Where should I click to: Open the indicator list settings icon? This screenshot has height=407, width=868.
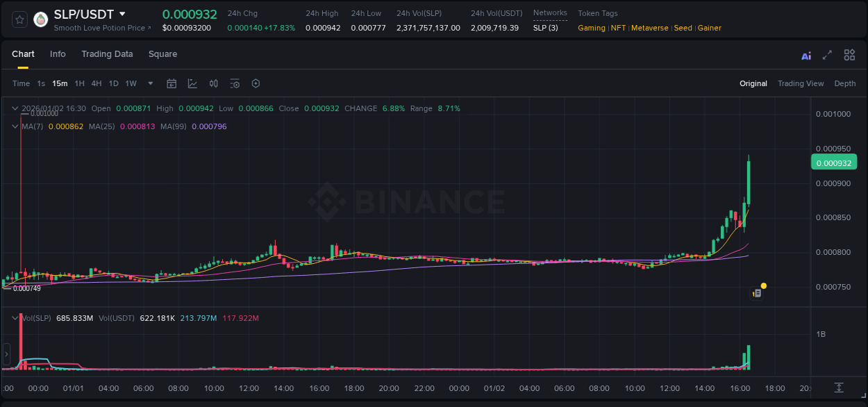tap(235, 83)
